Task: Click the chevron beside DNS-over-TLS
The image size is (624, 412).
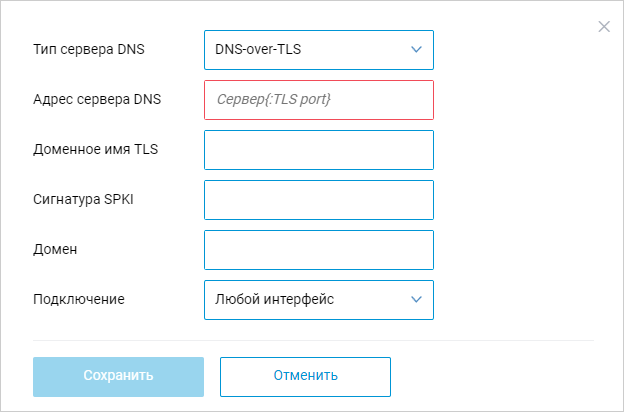Action: 417,49
